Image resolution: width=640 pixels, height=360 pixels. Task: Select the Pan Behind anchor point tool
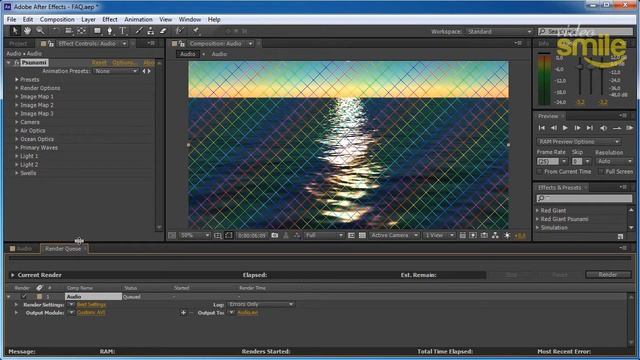82,31
